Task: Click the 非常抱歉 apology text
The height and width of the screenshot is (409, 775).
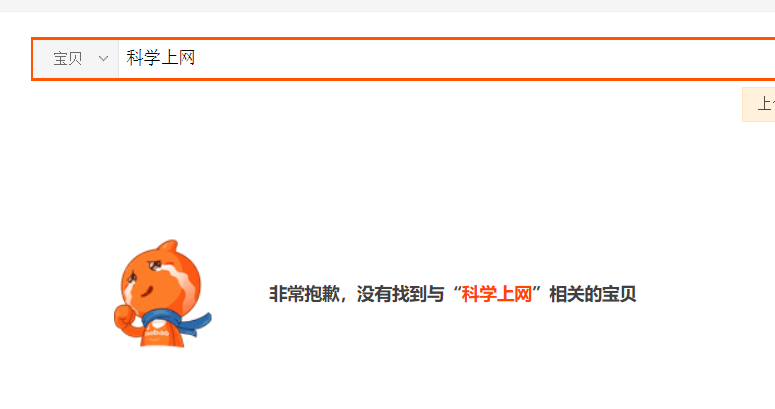Action: (x=304, y=294)
